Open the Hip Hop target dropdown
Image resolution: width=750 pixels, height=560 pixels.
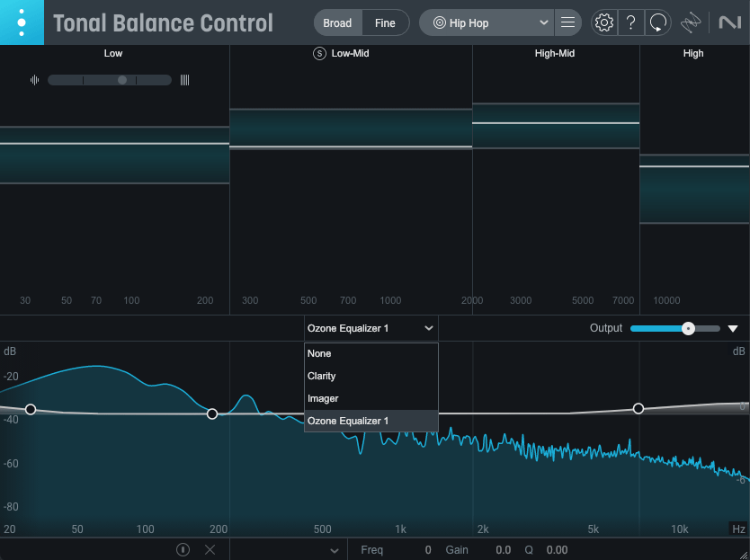487,22
